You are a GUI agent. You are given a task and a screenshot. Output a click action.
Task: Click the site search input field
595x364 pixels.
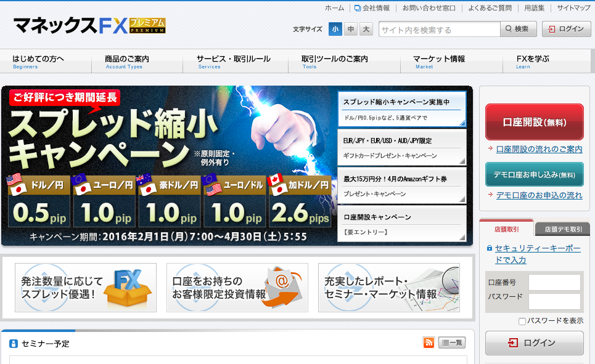point(439,29)
